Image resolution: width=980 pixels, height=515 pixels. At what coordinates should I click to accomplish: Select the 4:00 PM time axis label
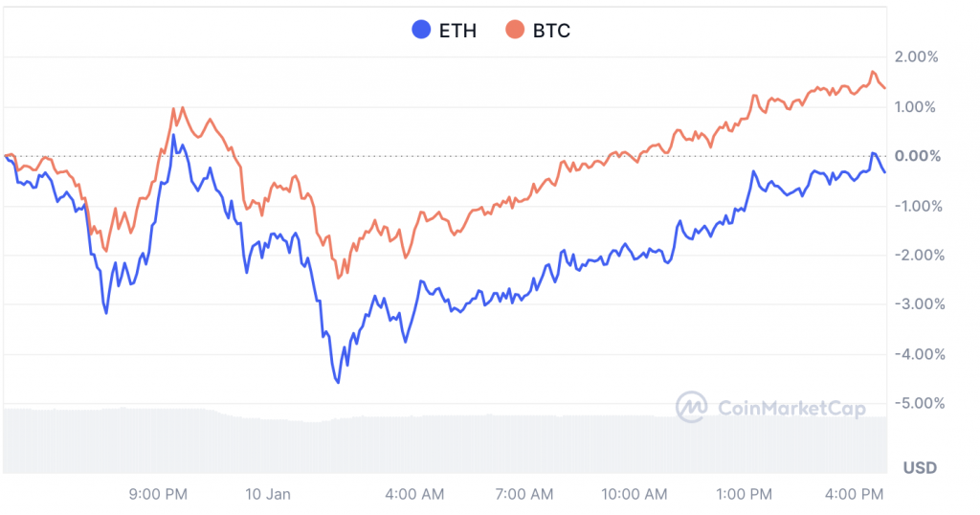(855, 494)
